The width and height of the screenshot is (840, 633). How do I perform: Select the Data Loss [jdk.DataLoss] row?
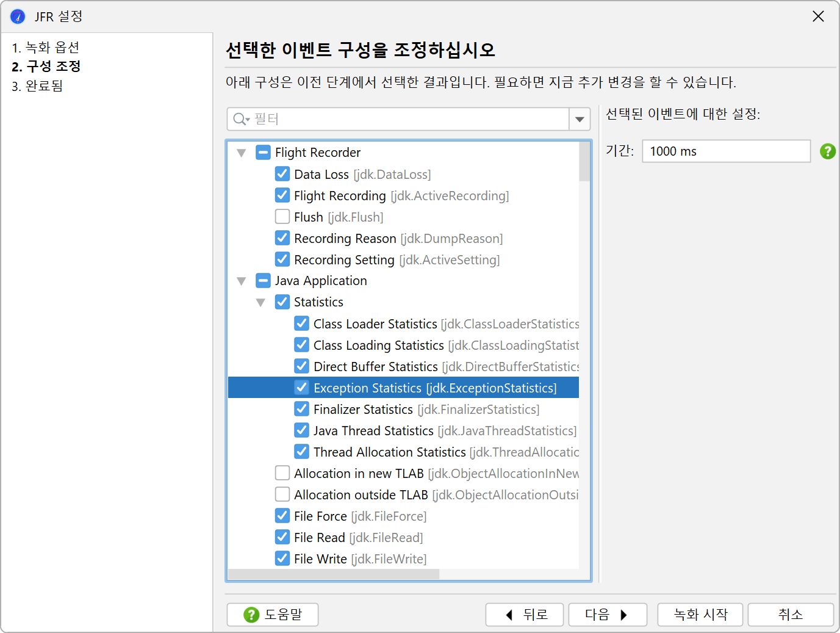pos(362,174)
